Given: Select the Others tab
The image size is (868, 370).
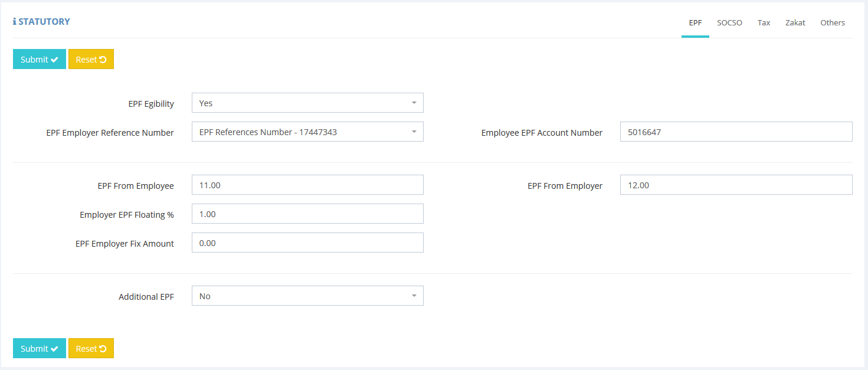Looking at the screenshot, I should click(x=832, y=23).
